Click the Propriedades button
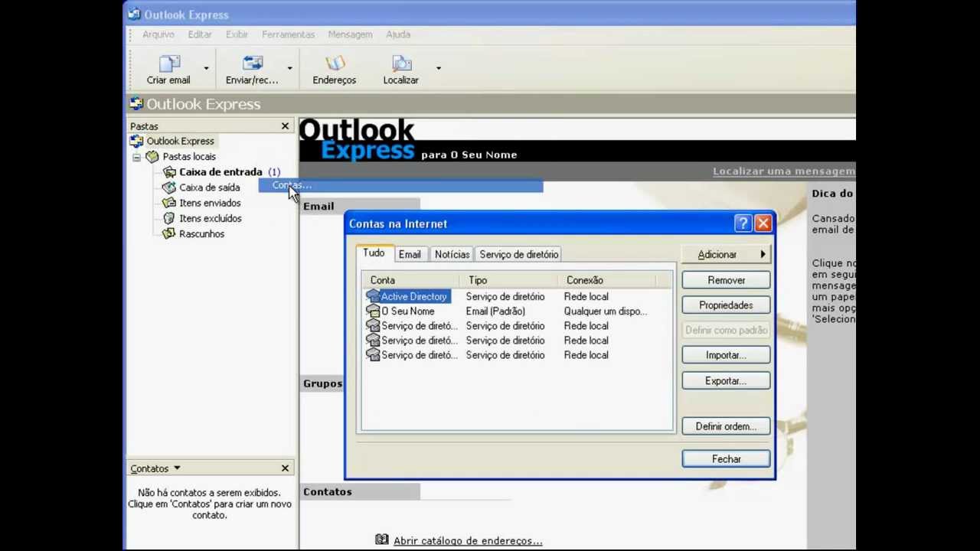 [x=726, y=305]
